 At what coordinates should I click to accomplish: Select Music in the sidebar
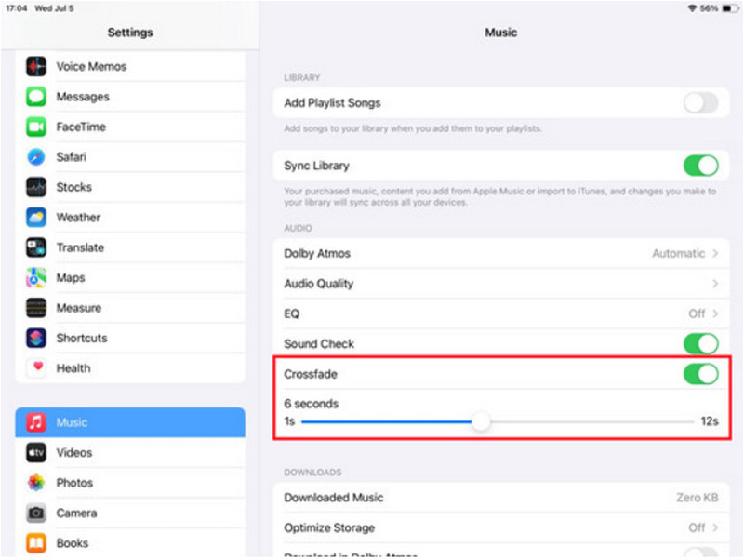(x=130, y=422)
